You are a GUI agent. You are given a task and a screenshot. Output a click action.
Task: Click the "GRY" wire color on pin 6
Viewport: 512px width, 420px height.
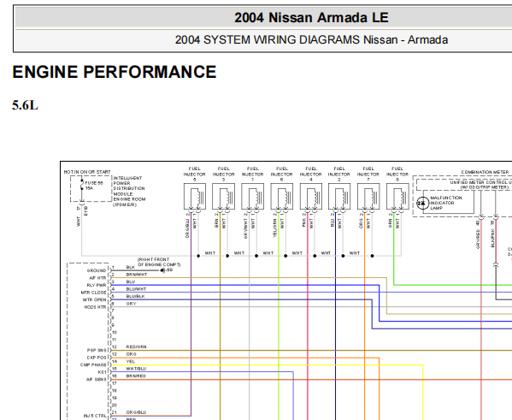pyautogui.click(x=132, y=304)
